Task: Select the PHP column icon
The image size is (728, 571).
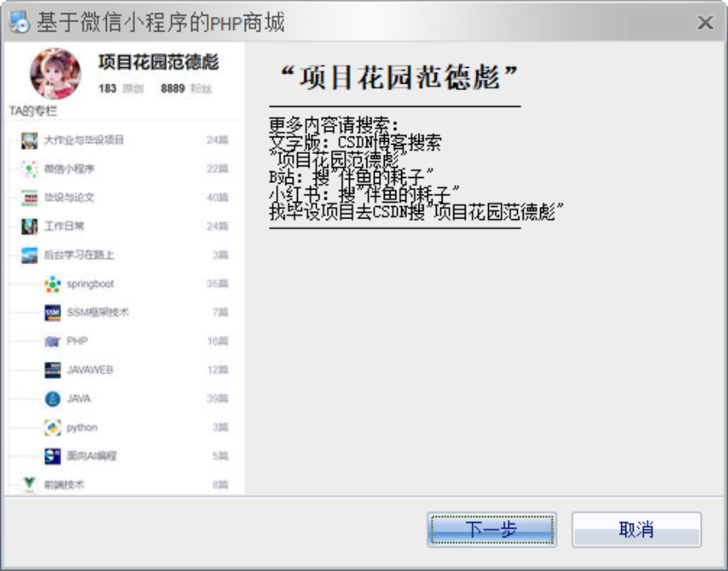Action: [x=51, y=341]
